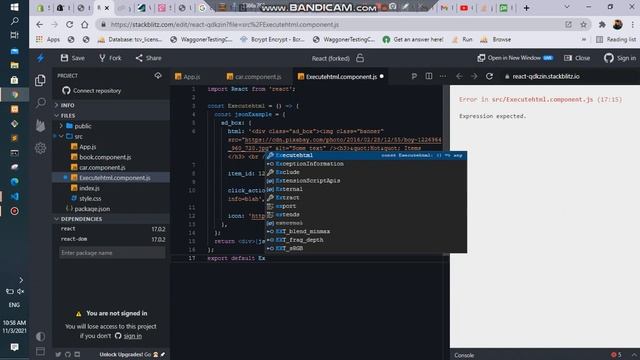Click the Chrome reload button
The height and width of the screenshot is (360, 640).
pyautogui.click(x=69, y=24)
